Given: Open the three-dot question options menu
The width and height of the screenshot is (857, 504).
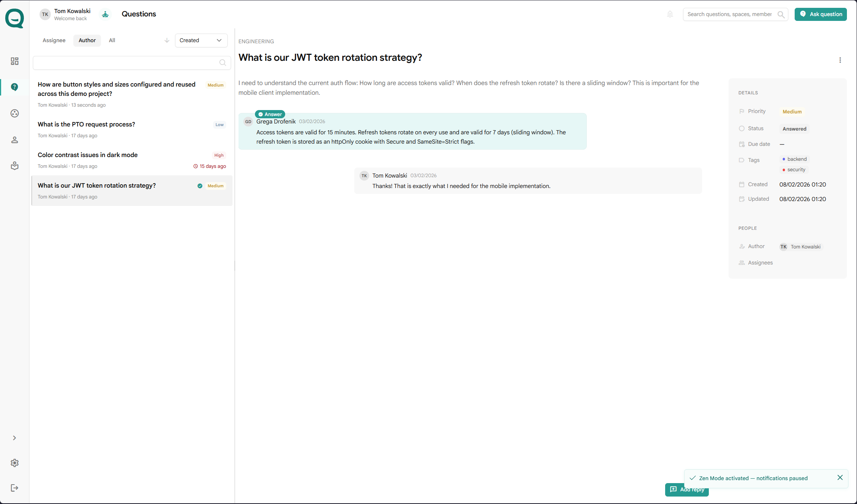Looking at the screenshot, I should coord(840,60).
